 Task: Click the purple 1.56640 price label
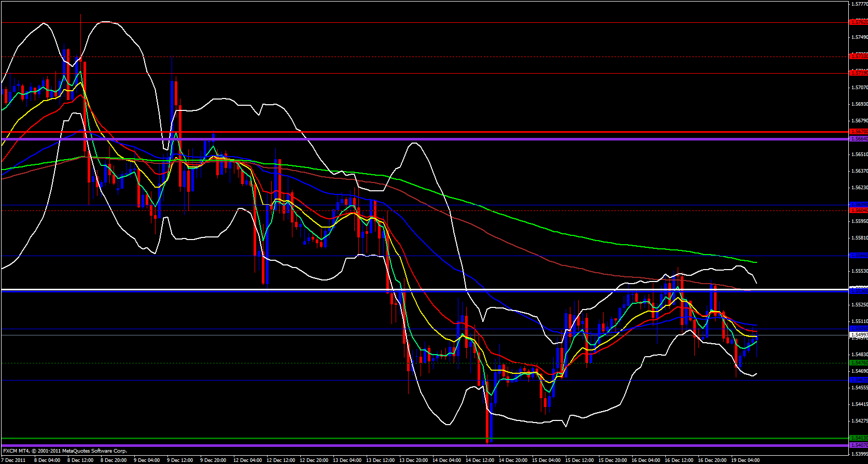(858, 139)
